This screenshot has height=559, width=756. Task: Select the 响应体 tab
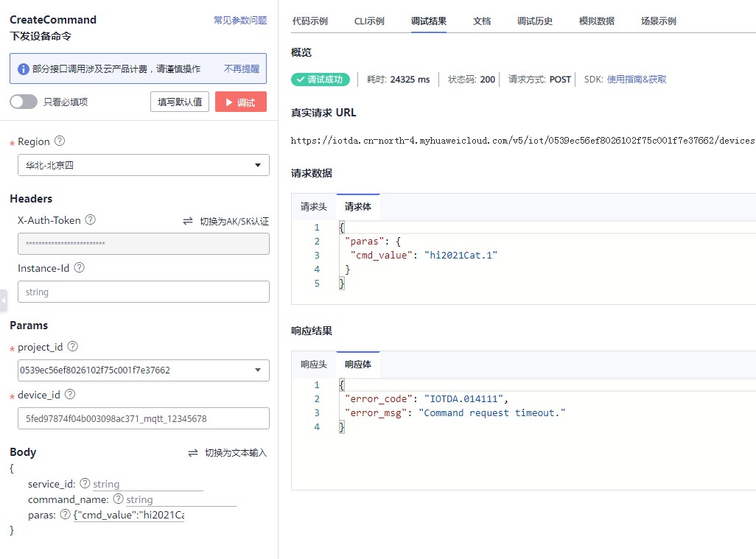358,365
